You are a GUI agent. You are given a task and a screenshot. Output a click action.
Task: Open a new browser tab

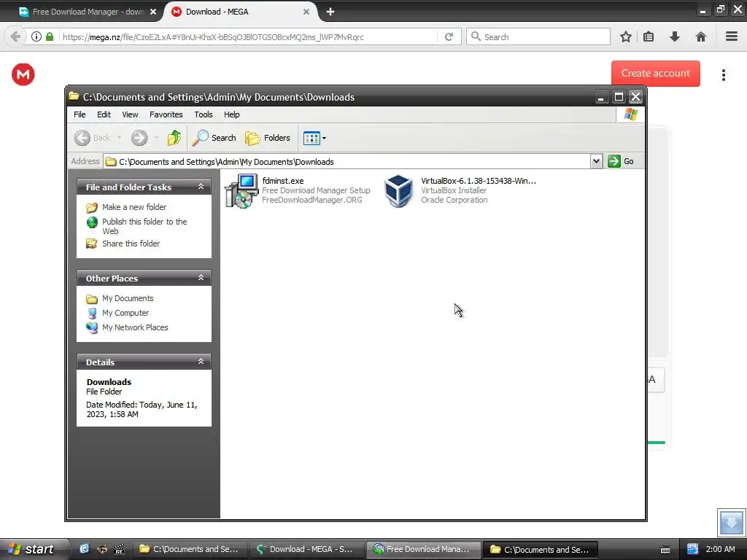[x=330, y=12]
